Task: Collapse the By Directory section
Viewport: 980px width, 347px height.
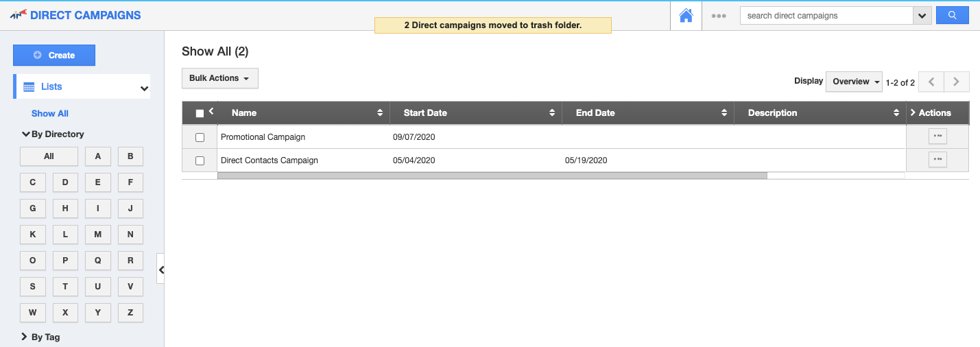Action: pyautogui.click(x=53, y=134)
